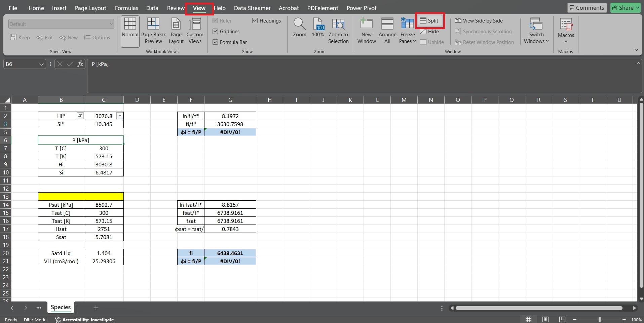644x323 pixels.
Task: Select row 13 header
Action: pos(6,197)
